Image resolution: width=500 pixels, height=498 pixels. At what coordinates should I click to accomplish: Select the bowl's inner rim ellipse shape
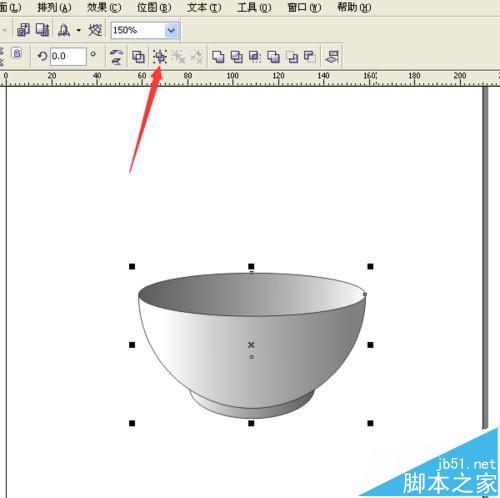252,295
